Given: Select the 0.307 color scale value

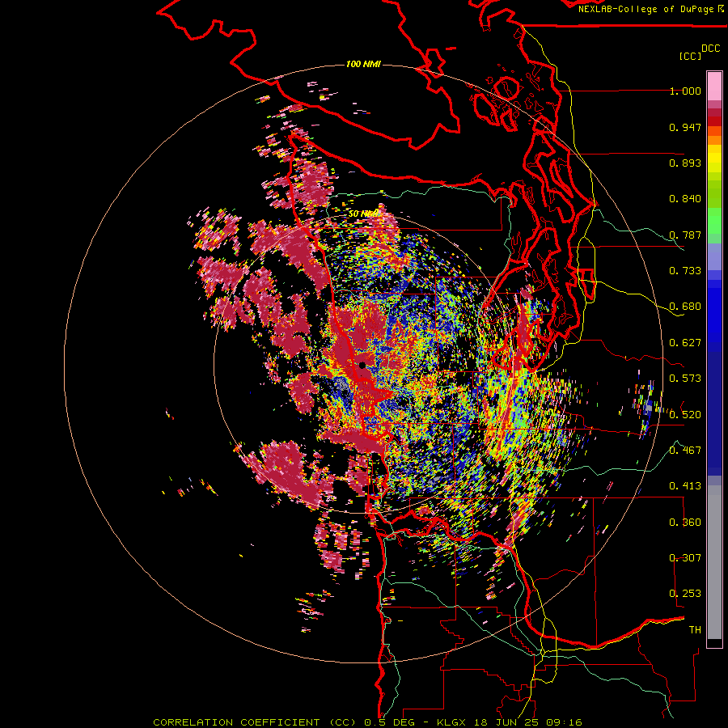Looking at the screenshot, I should pos(685,557).
